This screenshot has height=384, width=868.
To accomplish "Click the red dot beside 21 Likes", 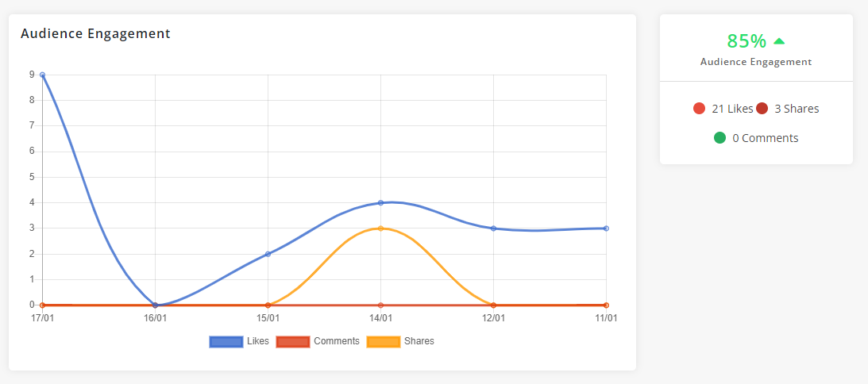I will [699, 109].
